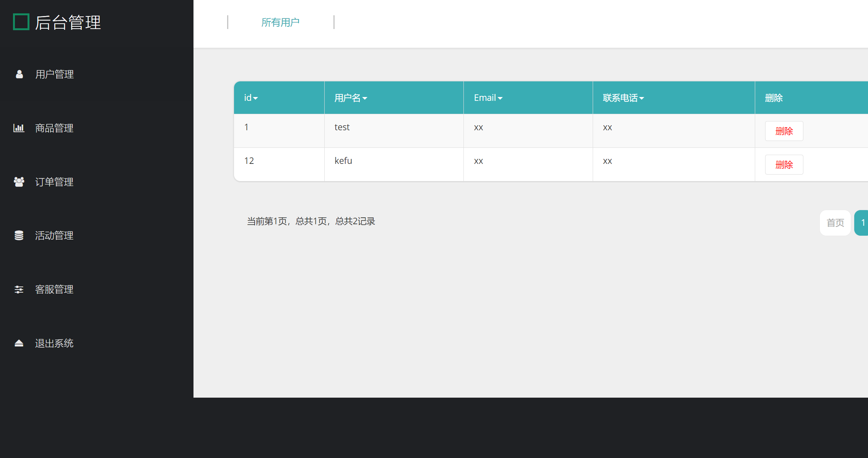
Task: Open the 联系电话 sort menu
Action: click(x=642, y=98)
